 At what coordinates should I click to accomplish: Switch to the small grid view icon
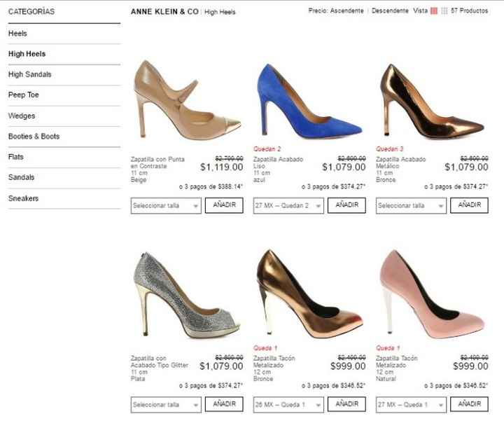pyautogui.click(x=444, y=11)
